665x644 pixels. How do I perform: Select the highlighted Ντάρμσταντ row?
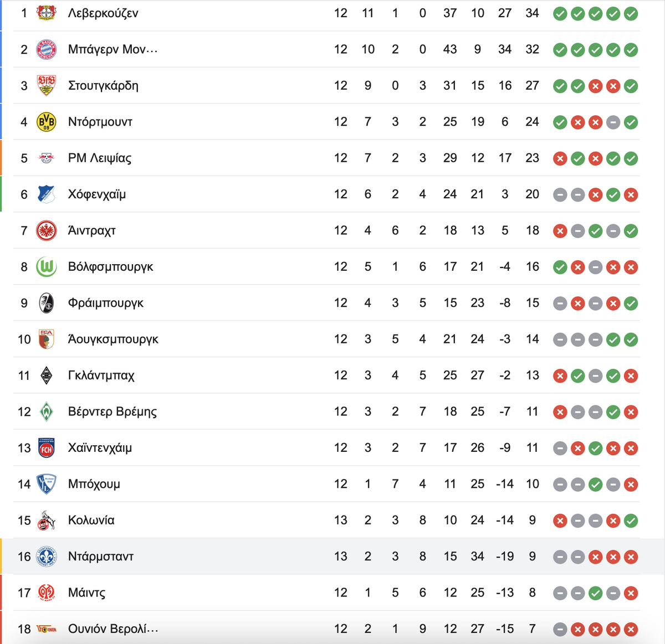coord(332,557)
